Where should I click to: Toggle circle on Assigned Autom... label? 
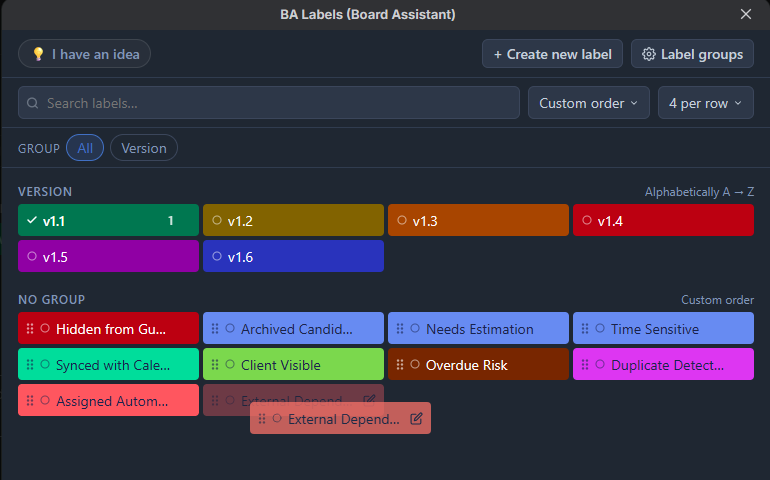(x=45, y=400)
